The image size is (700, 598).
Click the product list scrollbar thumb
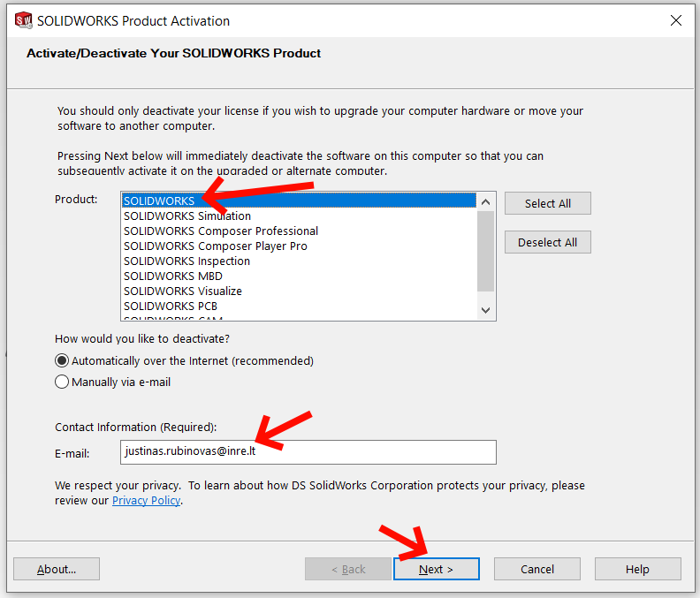[486, 251]
